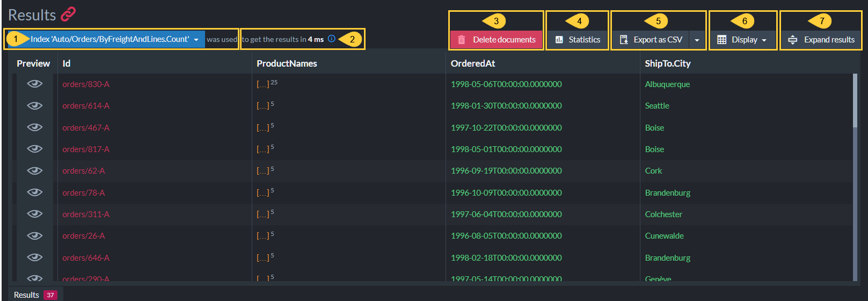Image resolution: width=868 pixels, height=301 pixels.
Task: Select the Results tab showing 37
Action: [x=35, y=295]
